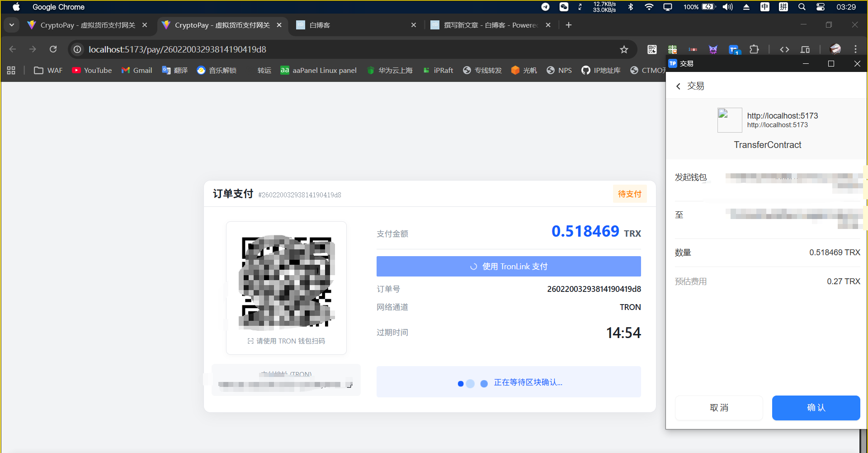Viewport: 868px width, 453px height.
Task: Open the WAF bookmarks folder
Action: 48,70
